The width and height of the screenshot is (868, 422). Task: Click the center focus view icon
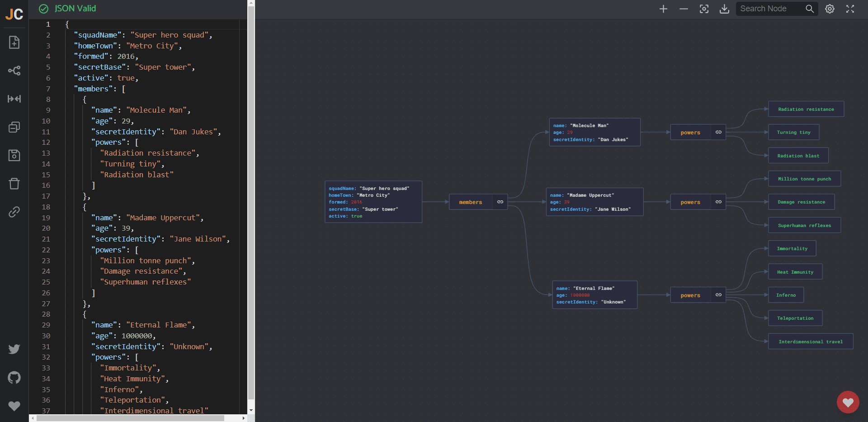[x=704, y=9]
